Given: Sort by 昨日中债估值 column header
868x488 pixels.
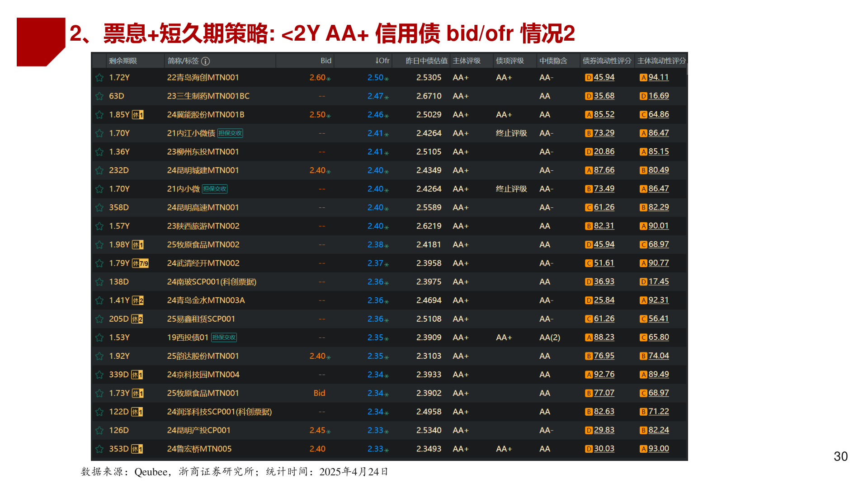Looking at the screenshot, I should [x=426, y=61].
